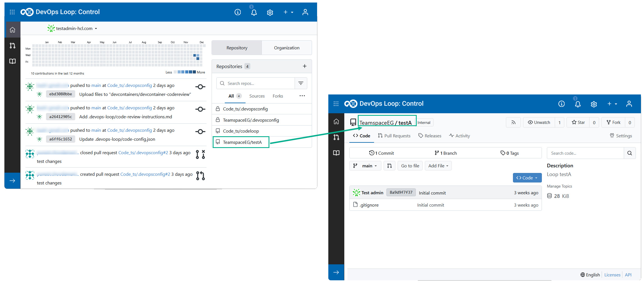Open info icon in dashboard window header
This screenshot has width=644, height=289.
238,12
